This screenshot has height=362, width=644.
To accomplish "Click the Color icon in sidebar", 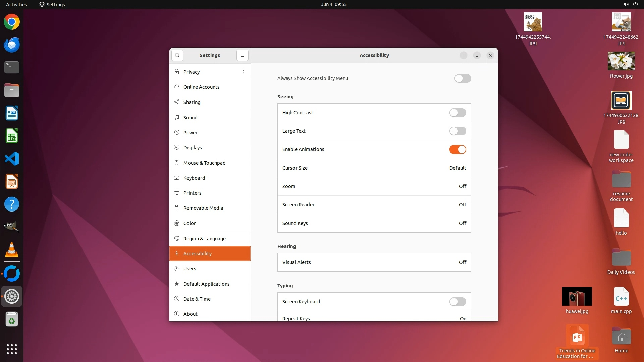I will tap(177, 223).
